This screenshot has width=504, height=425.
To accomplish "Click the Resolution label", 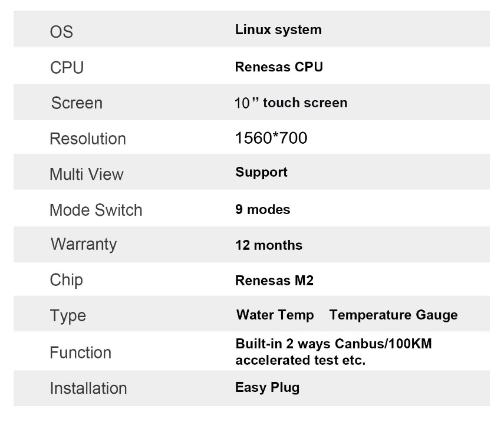I will (88, 139).
